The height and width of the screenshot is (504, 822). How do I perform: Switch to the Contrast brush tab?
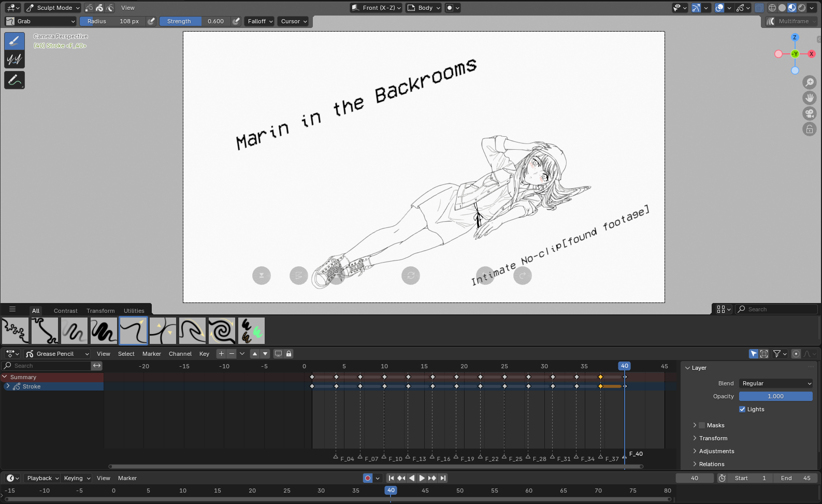(x=66, y=311)
